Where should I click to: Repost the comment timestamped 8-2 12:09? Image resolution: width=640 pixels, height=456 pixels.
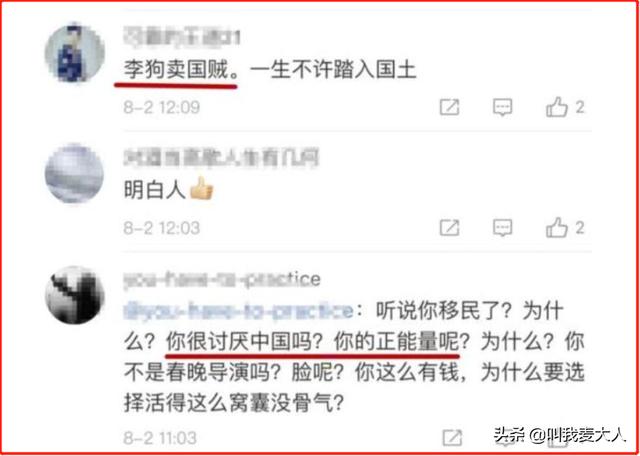point(449,108)
